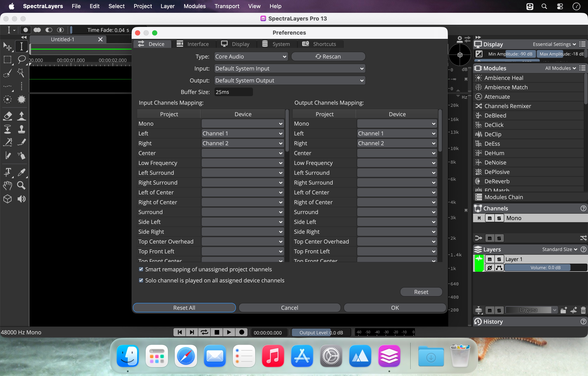588x376 pixels.
Task: Select the 3D cube view tool
Action: pyautogui.click(x=7, y=199)
